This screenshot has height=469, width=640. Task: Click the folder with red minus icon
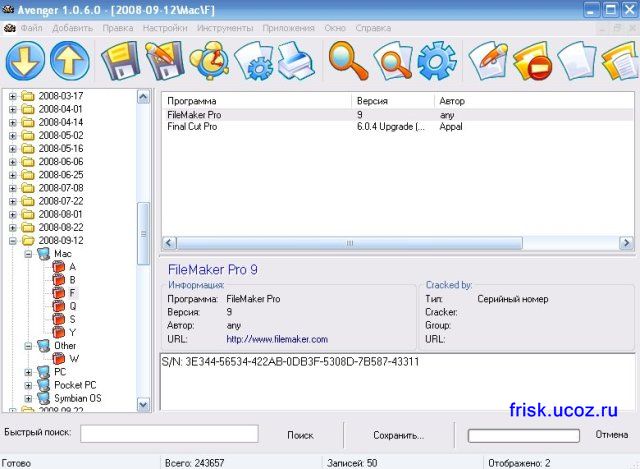point(532,61)
